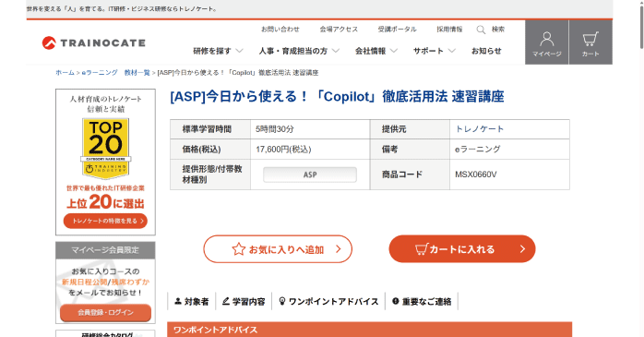Expand 研修を探す dropdown chevron
Image resolution: width=644 pixels, height=337 pixels.
click(x=239, y=51)
